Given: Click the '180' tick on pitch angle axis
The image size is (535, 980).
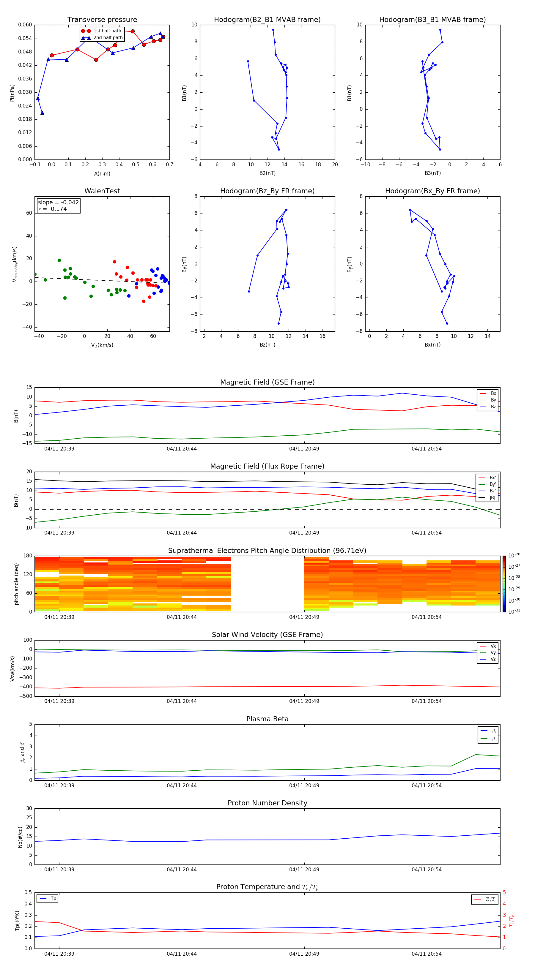Looking at the screenshot, I should (28, 556).
